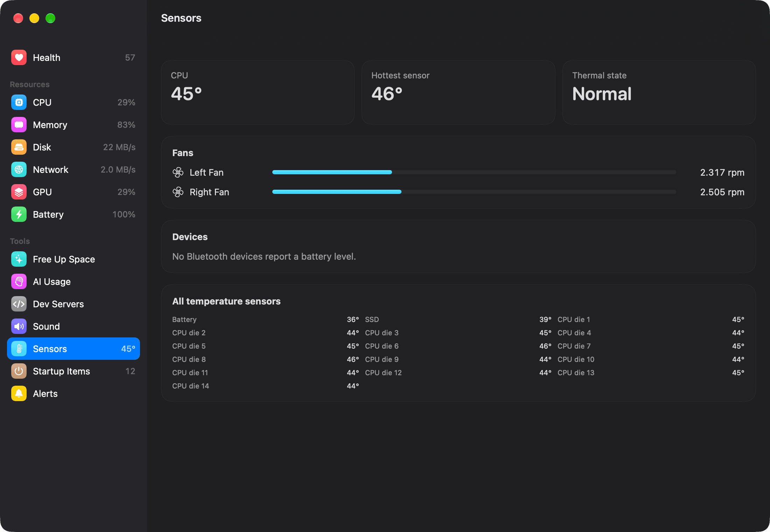Click the GPU layers icon

click(x=19, y=192)
